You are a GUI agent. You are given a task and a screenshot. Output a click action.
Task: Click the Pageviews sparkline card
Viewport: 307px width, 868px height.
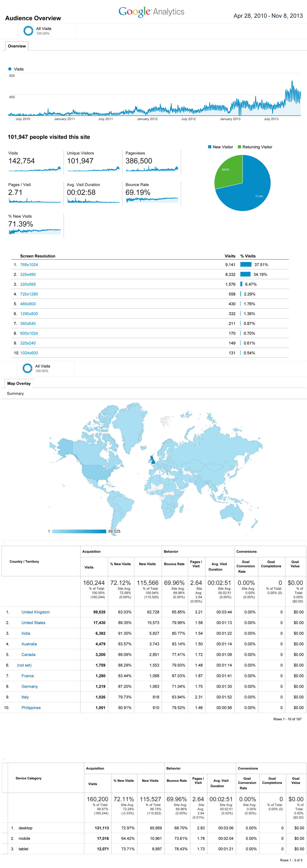[152, 162]
